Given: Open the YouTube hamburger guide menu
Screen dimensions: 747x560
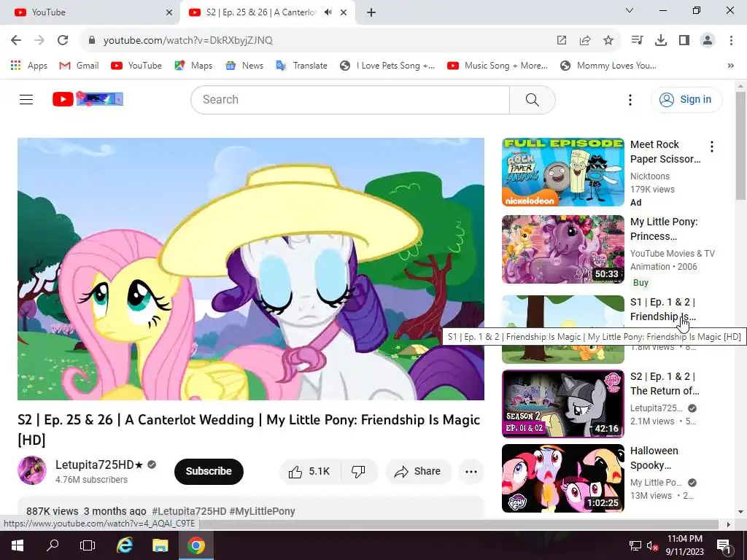Looking at the screenshot, I should tap(26, 99).
